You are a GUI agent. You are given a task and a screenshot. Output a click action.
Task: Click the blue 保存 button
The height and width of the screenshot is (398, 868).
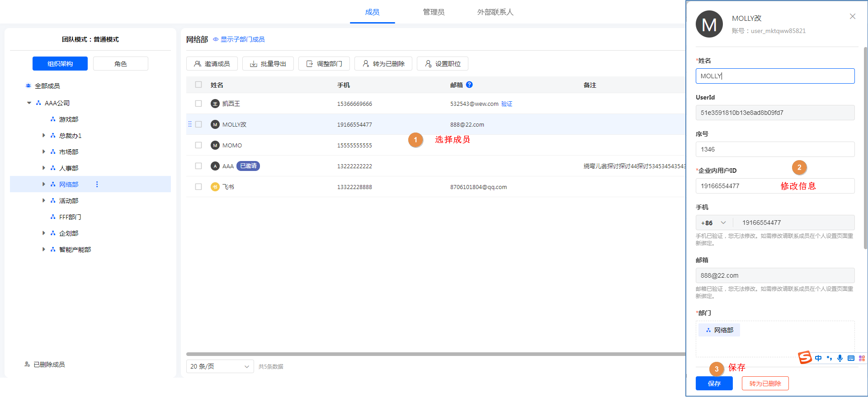[714, 384]
